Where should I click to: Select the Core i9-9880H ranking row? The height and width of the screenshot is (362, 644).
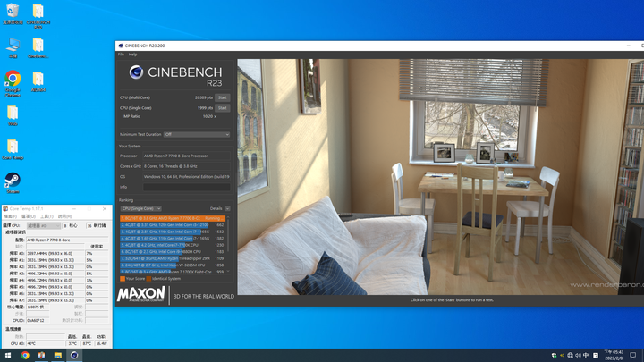(x=173, y=251)
